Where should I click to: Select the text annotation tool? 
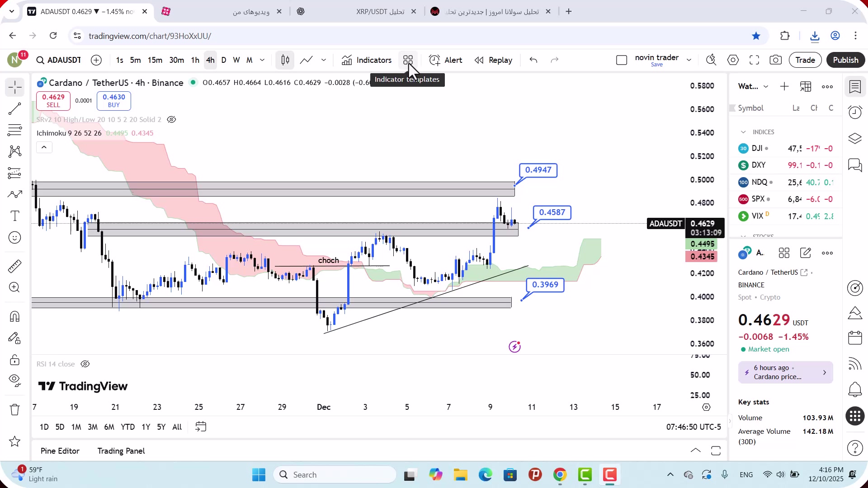click(x=15, y=216)
